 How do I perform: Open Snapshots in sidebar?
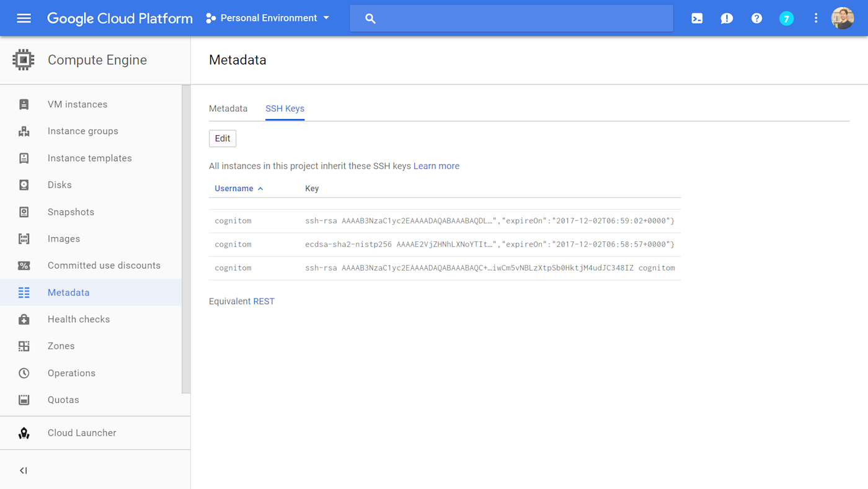(91, 212)
